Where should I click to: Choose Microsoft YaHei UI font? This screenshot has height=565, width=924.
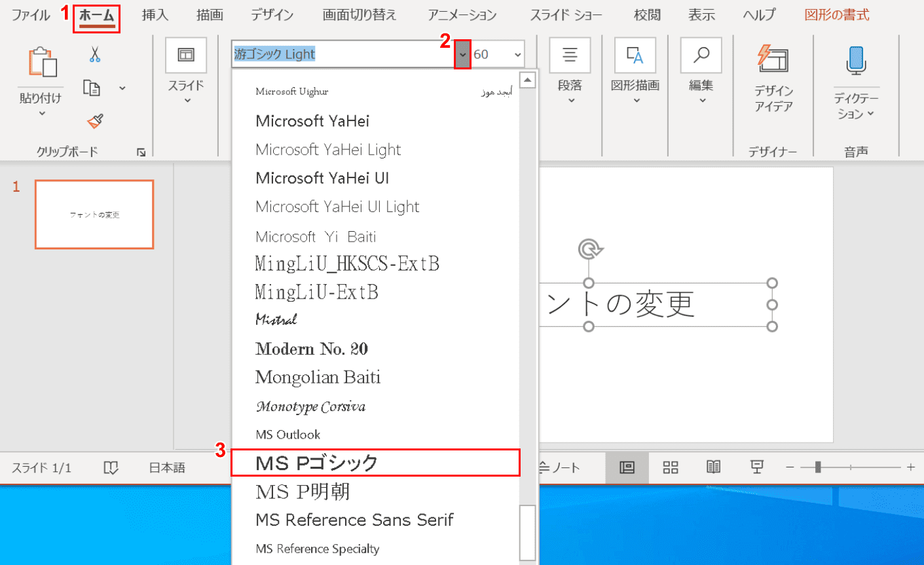coord(375,178)
